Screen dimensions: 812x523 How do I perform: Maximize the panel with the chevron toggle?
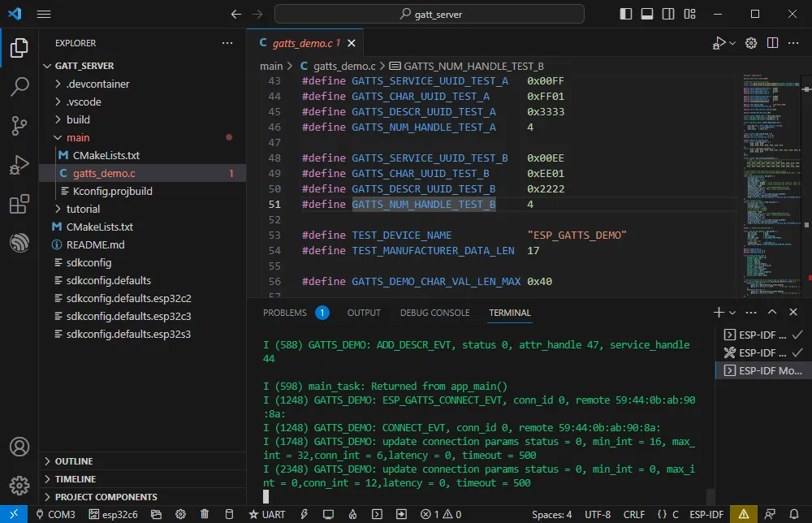click(x=772, y=312)
